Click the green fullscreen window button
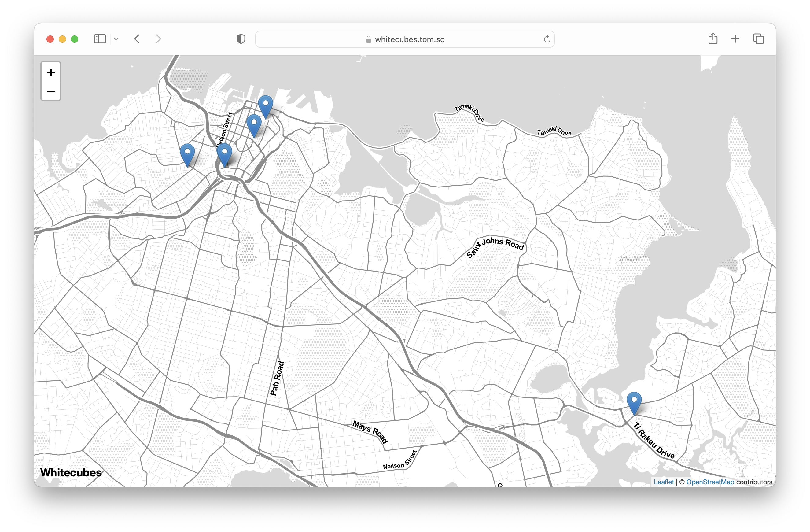810x532 pixels. tap(75, 39)
